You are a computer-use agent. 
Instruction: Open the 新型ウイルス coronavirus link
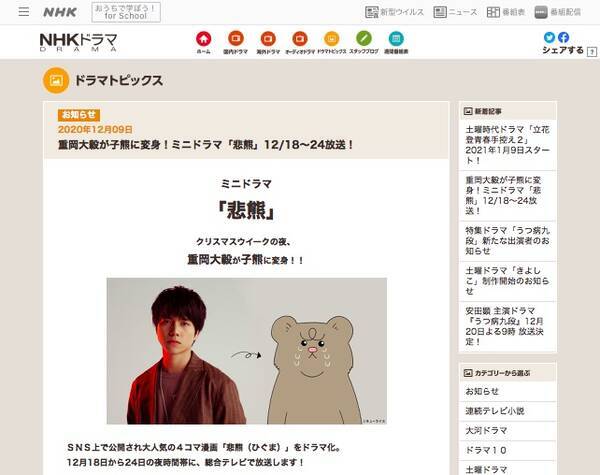pos(395,12)
